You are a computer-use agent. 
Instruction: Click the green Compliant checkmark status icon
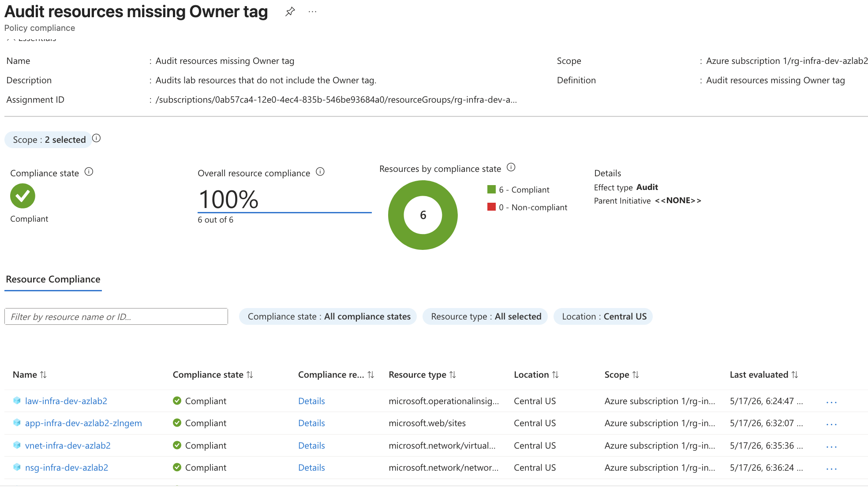coord(22,196)
